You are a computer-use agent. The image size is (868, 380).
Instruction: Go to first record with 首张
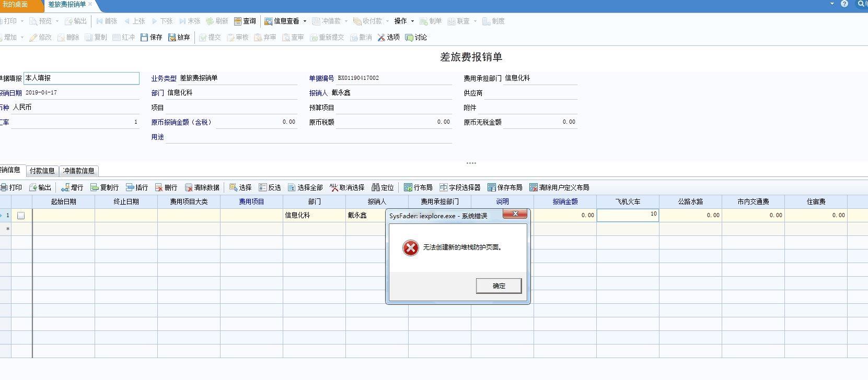coord(107,21)
